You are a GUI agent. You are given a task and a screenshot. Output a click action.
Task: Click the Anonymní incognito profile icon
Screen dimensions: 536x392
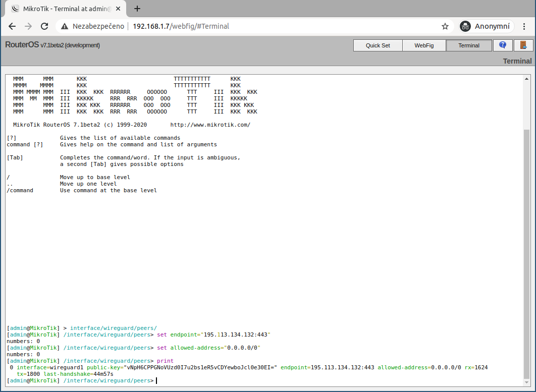465,26
